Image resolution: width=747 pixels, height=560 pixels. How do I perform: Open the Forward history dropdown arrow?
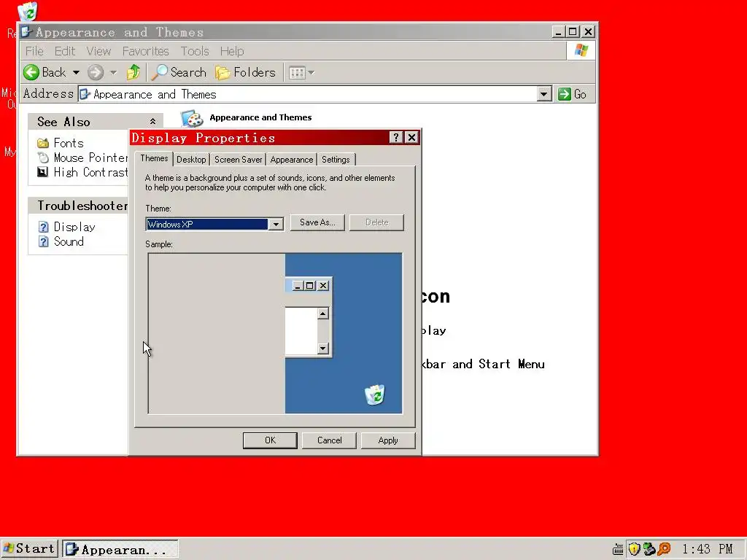pyautogui.click(x=113, y=72)
